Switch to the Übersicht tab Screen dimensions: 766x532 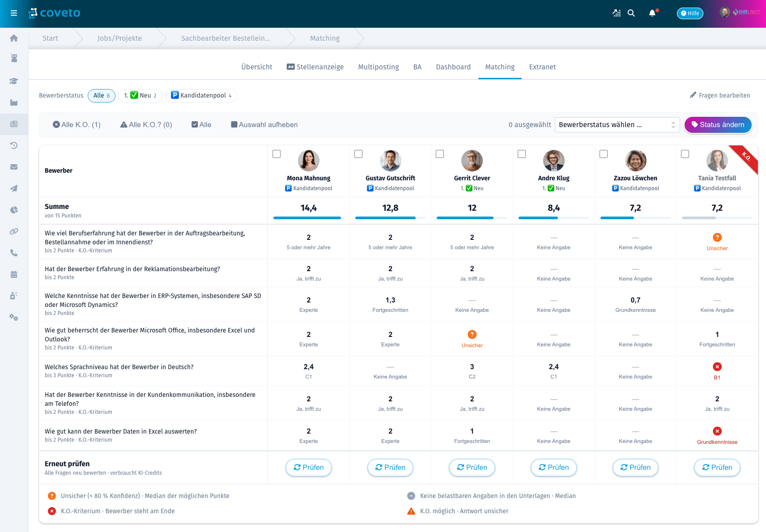pos(257,67)
